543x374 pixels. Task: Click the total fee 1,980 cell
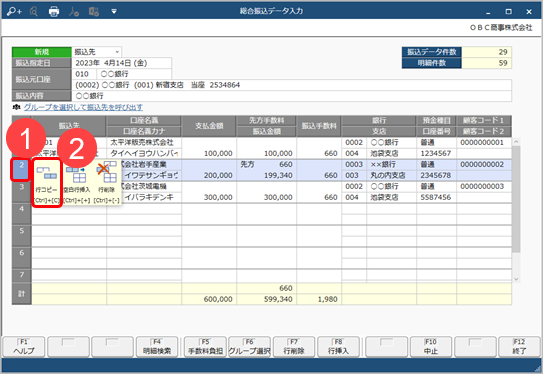(x=319, y=299)
